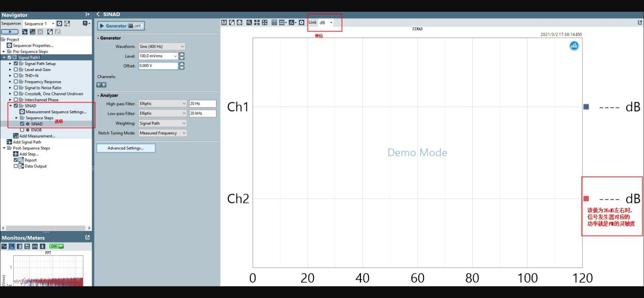Open the data table view icon
The height and width of the screenshot is (298, 644).
[274, 22]
